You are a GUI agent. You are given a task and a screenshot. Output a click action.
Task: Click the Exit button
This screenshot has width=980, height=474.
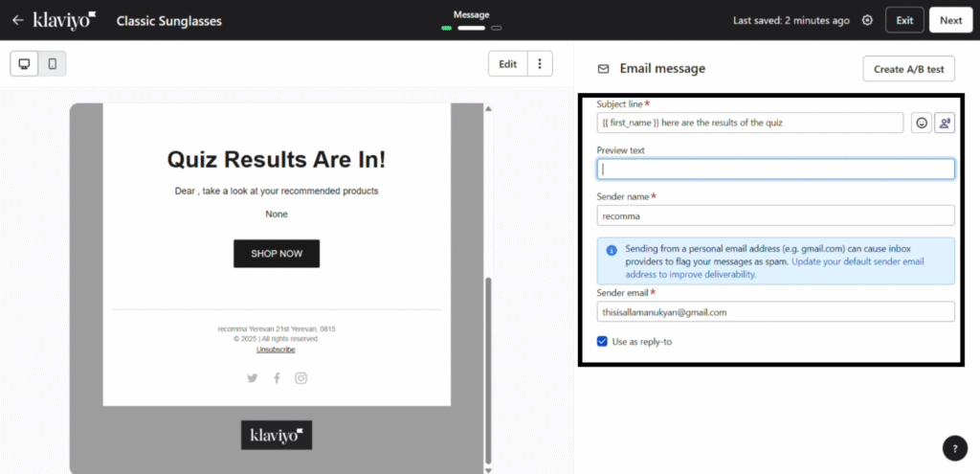coord(904,20)
